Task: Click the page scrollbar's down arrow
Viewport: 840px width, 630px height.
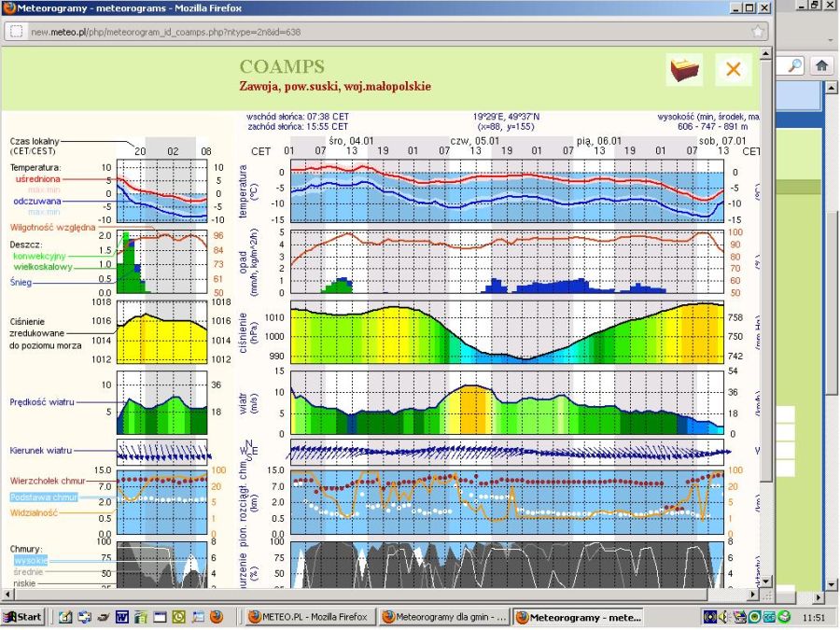Action: tap(766, 580)
